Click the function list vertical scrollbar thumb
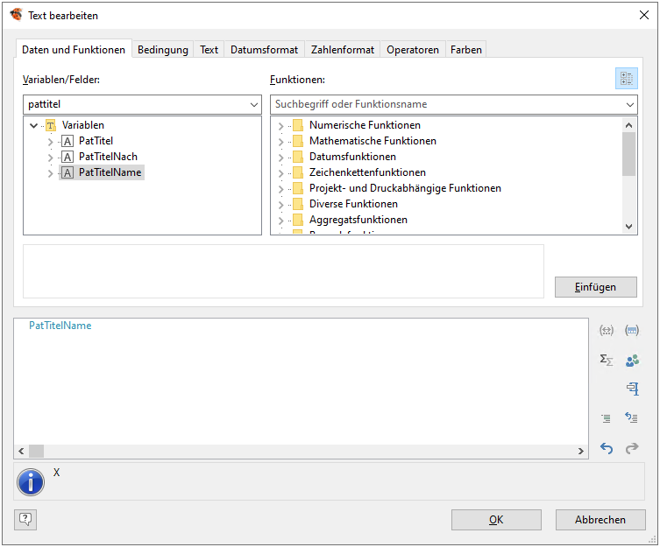The height and width of the screenshot is (547, 660). (629, 154)
